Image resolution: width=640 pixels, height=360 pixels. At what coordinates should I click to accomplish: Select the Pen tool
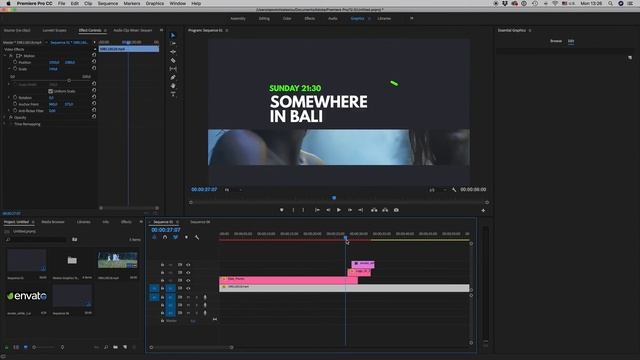pos(173,77)
